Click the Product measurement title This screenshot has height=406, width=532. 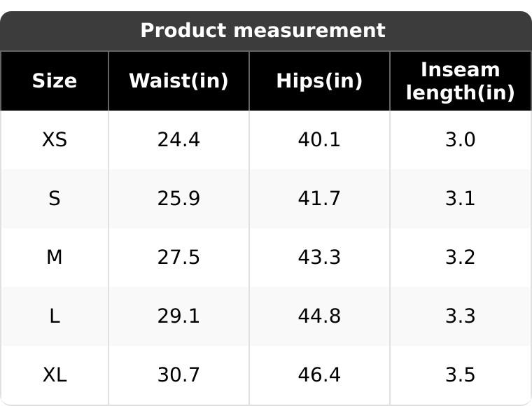[x=262, y=31]
